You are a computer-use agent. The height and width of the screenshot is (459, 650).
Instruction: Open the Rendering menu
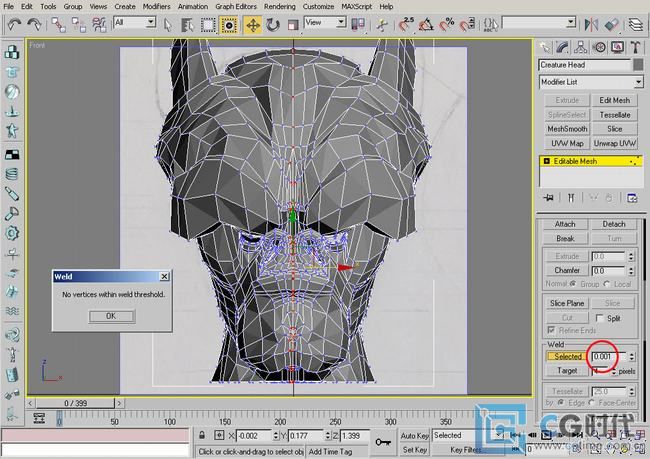[x=280, y=6]
